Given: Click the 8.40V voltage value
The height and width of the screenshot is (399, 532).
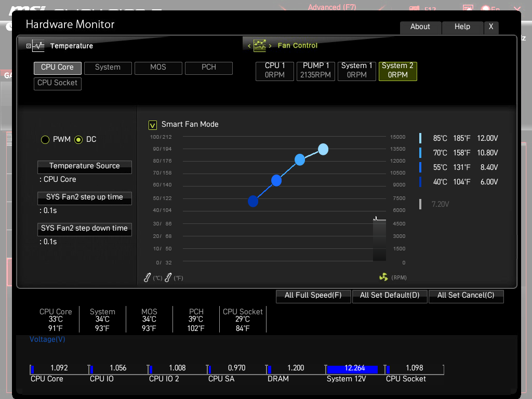Looking at the screenshot, I should [x=489, y=167].
